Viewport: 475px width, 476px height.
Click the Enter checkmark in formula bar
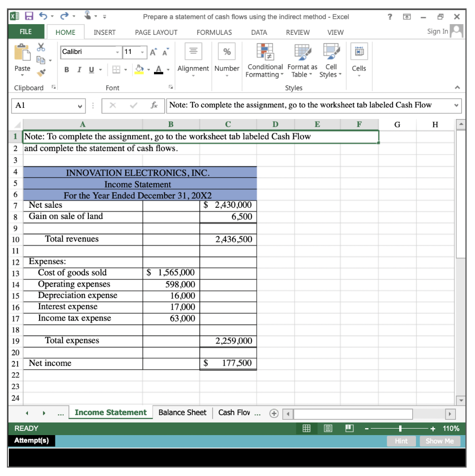pyautogui.click(x=134, y=106)
